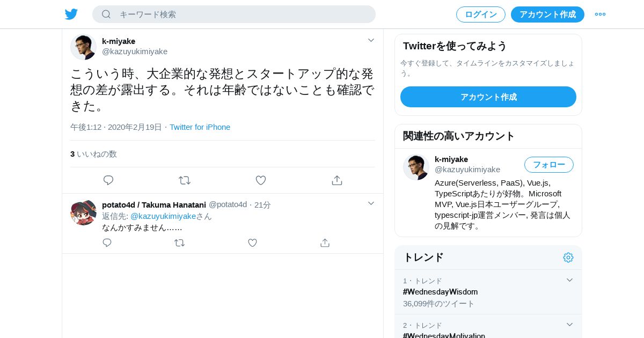The image size is (644, 338).
Task: Open trend settings gear icon
Action: pyautogui.click(x=568, y=258)
